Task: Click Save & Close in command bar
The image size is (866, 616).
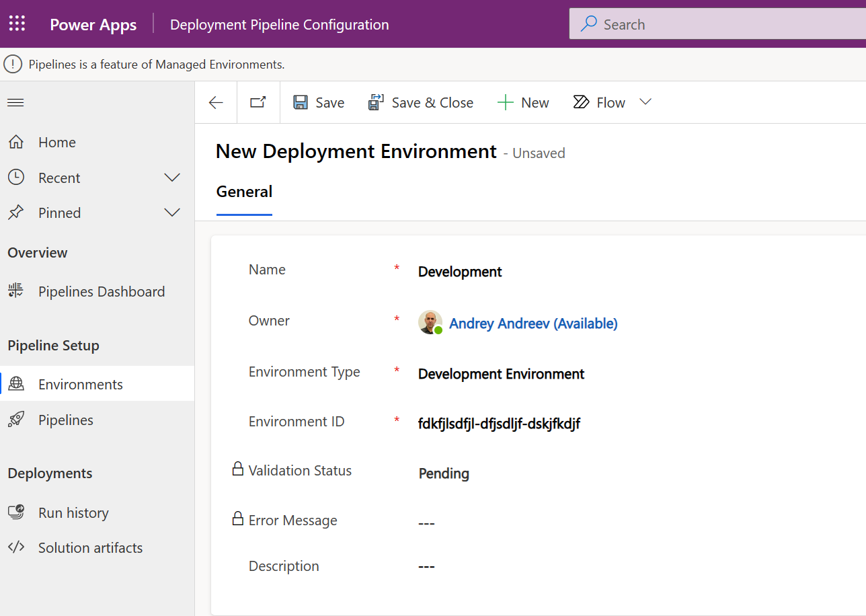Action: 420,102
